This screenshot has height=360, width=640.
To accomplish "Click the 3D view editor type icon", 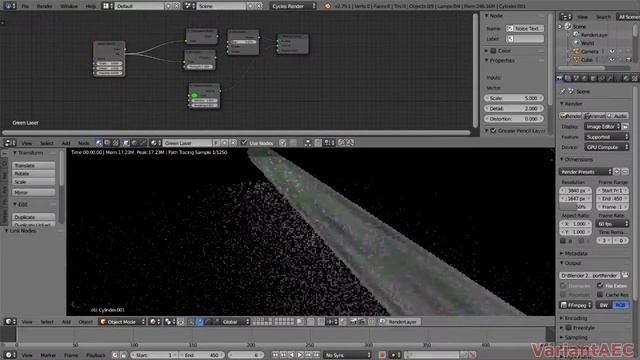I will (x=9, y=322).
